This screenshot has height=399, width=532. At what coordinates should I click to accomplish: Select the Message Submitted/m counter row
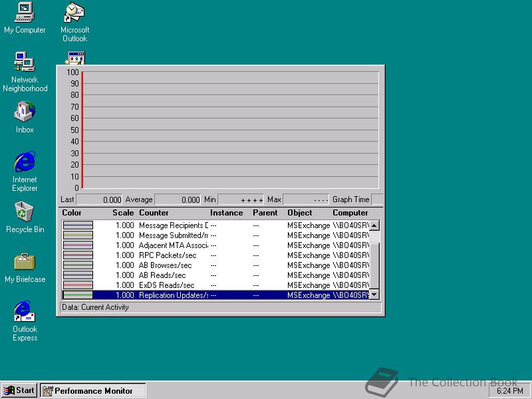point(215,235)
